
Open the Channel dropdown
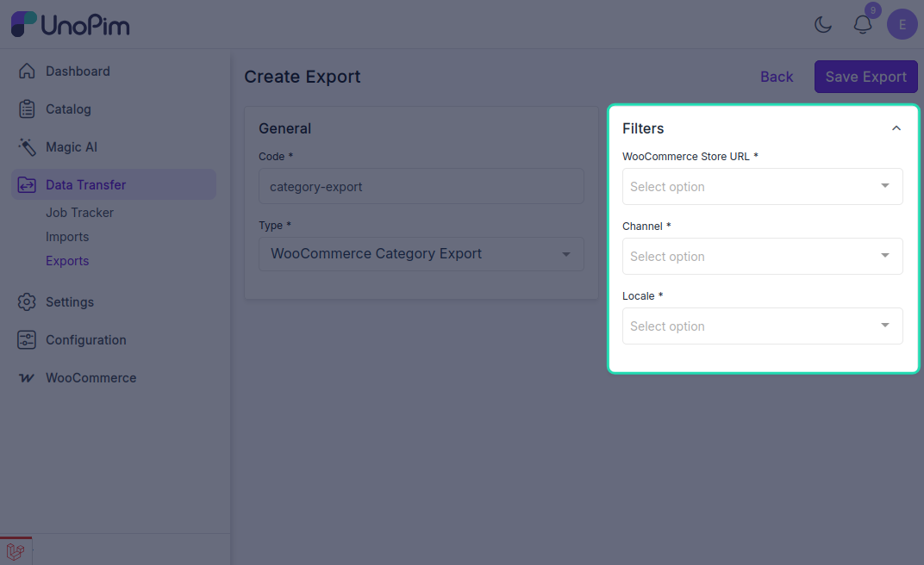(x=763, y=256)
